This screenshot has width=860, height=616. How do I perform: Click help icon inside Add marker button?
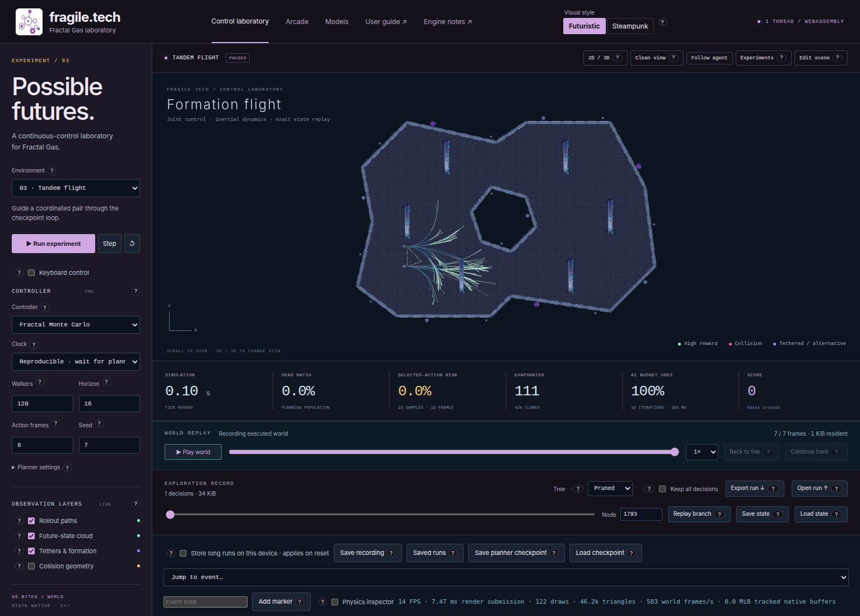pos(300,602)
